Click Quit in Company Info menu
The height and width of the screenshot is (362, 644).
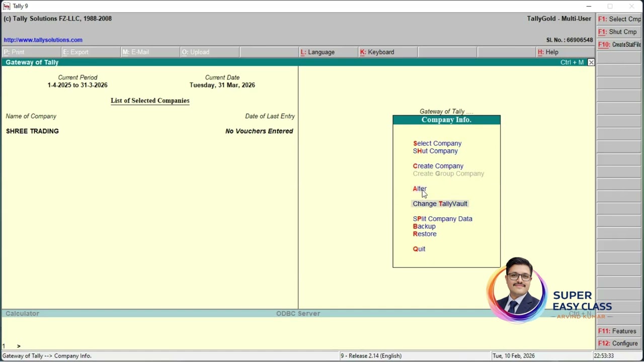coord(419,249)
